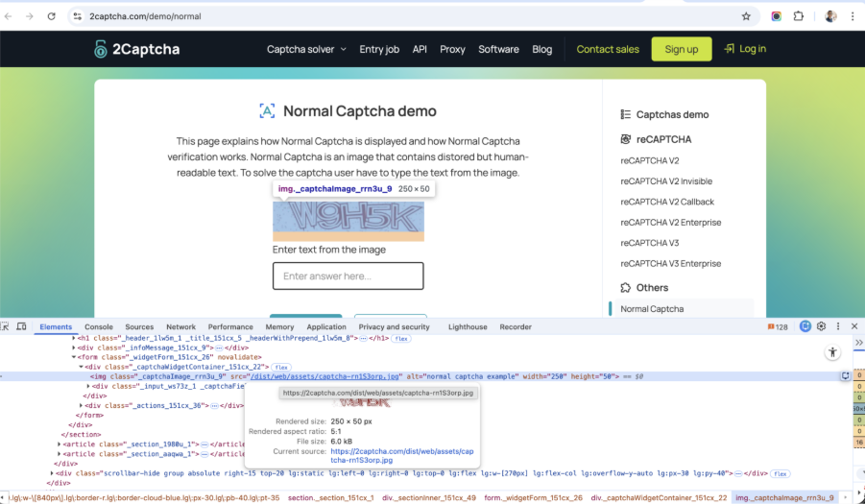Open the Performance tab
This screenshot has height=504, width=865.
point(230,327)
